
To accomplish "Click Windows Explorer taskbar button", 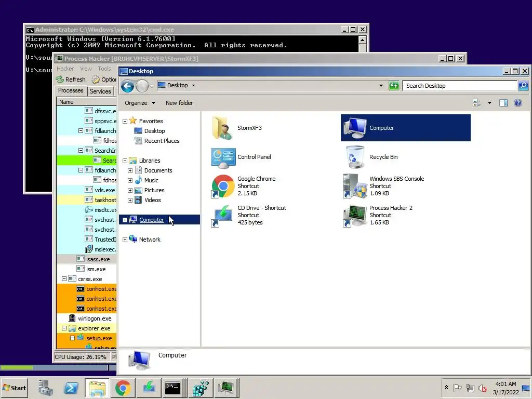I will point(97,388).
